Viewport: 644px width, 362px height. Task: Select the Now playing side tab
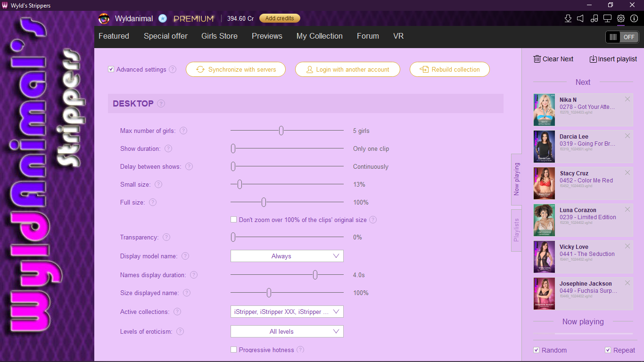(x=517, y=179)
